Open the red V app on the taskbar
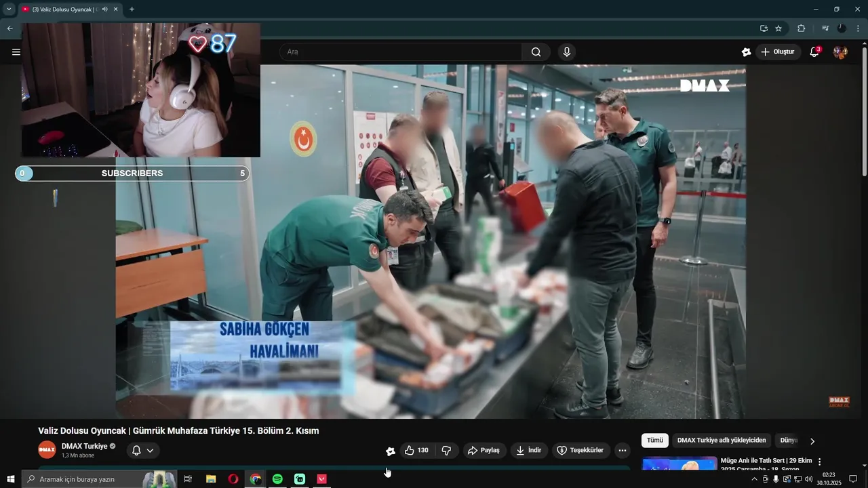868x488 pixels. (322, 479)
